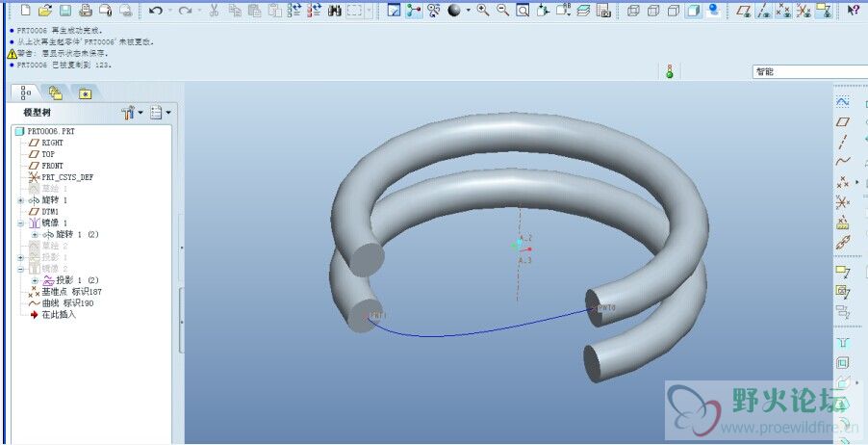Image resolution: width=868 pixels, height=445 pixels.
Task: Print the model via printer icon
Action: coord(86,11)
